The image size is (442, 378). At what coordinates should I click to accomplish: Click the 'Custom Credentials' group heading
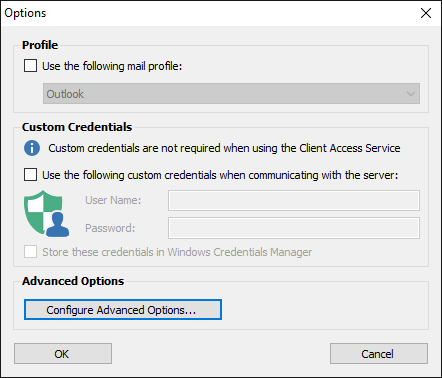click(x=77, y=127)
